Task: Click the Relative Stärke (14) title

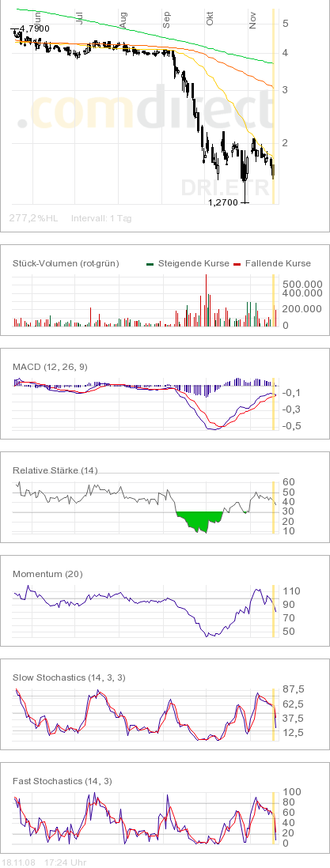Action: [x=55, y=470]
